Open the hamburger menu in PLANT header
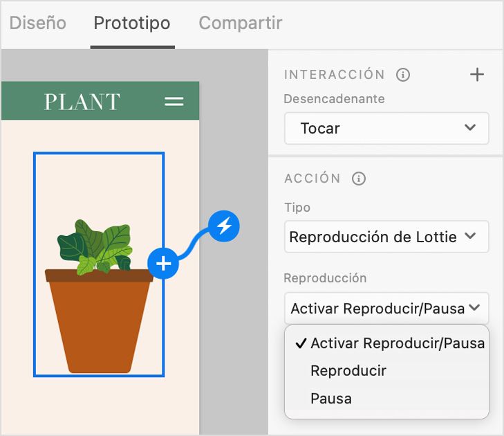 tap(174, 102)
